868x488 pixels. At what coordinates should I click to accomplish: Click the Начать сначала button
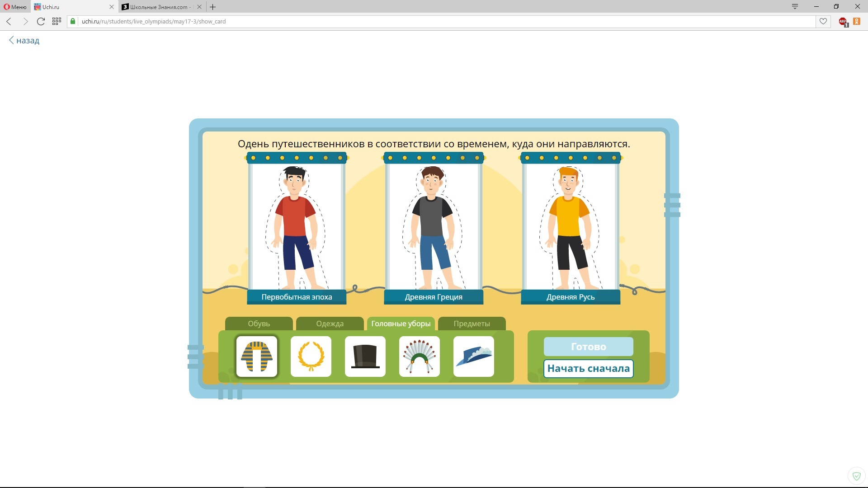(x=588, y=368)
